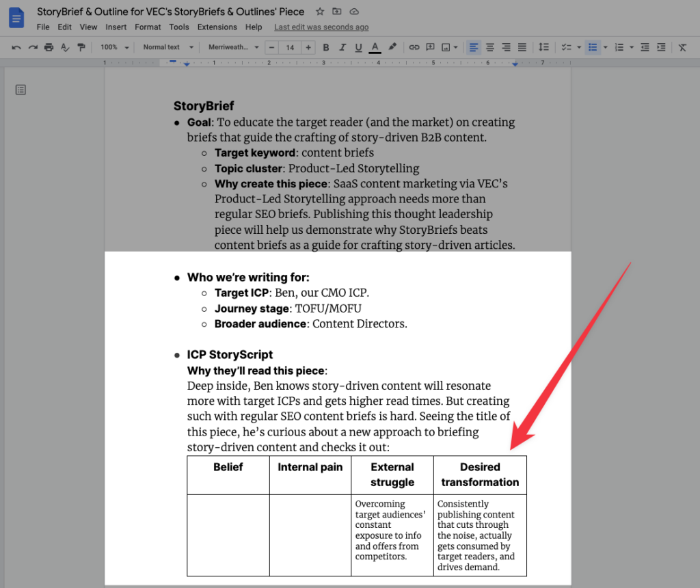Toggle Italic formatting
700x588 pixels.
coord(342,47)
